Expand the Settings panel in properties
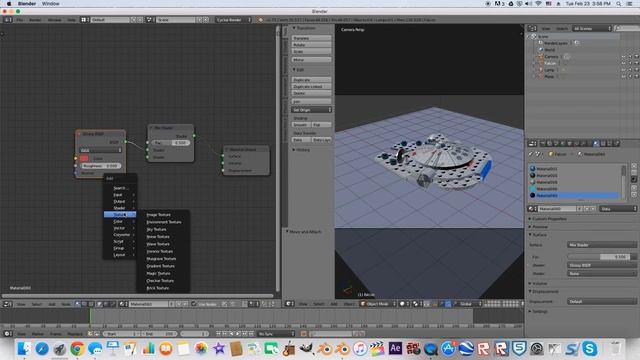 pyautogui.click(x=538, y=311)
